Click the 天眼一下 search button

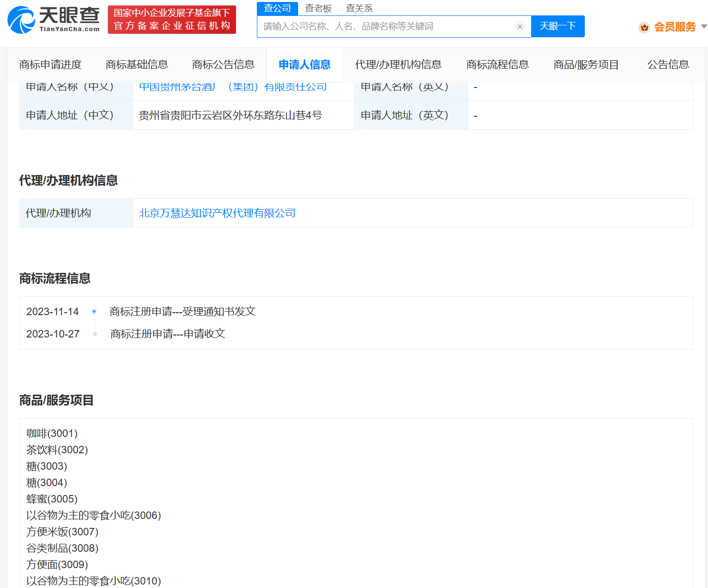557,26
